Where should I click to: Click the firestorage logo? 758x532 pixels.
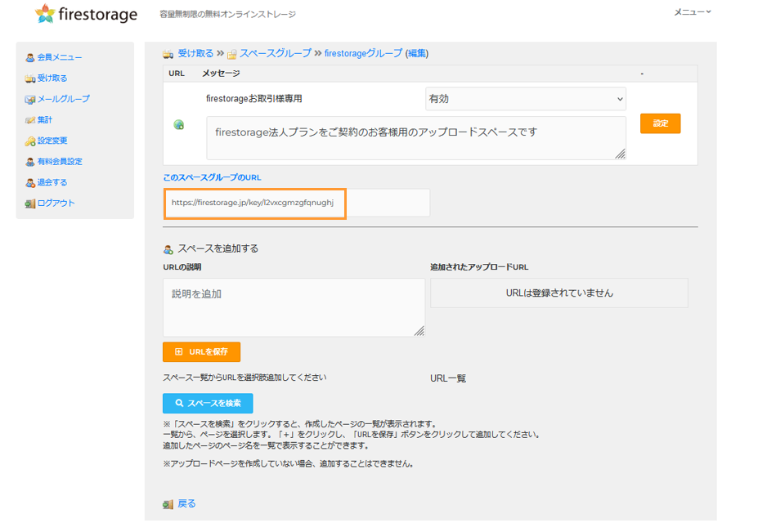86,14
